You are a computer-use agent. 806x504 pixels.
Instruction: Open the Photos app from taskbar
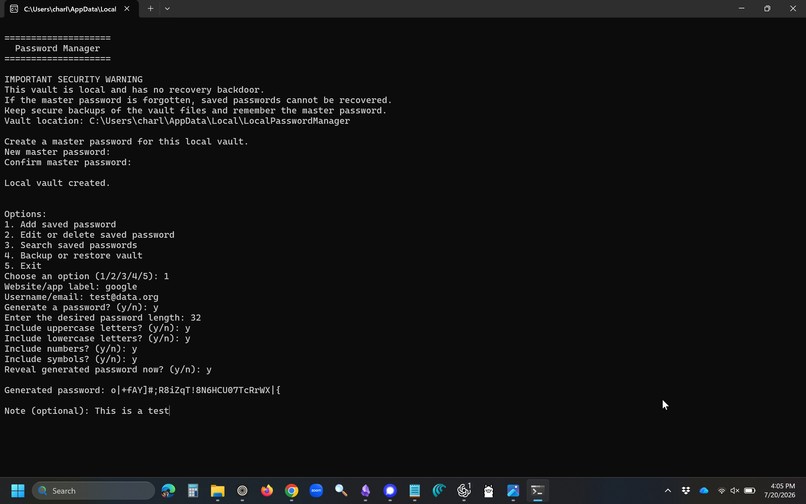pos(513,491)
